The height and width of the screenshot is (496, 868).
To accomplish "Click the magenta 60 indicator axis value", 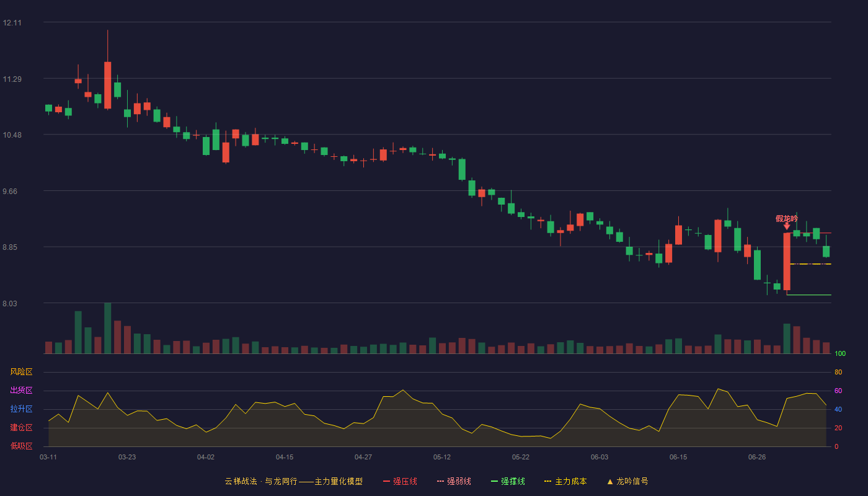I will pyautogui.click(x=838, y=391).
